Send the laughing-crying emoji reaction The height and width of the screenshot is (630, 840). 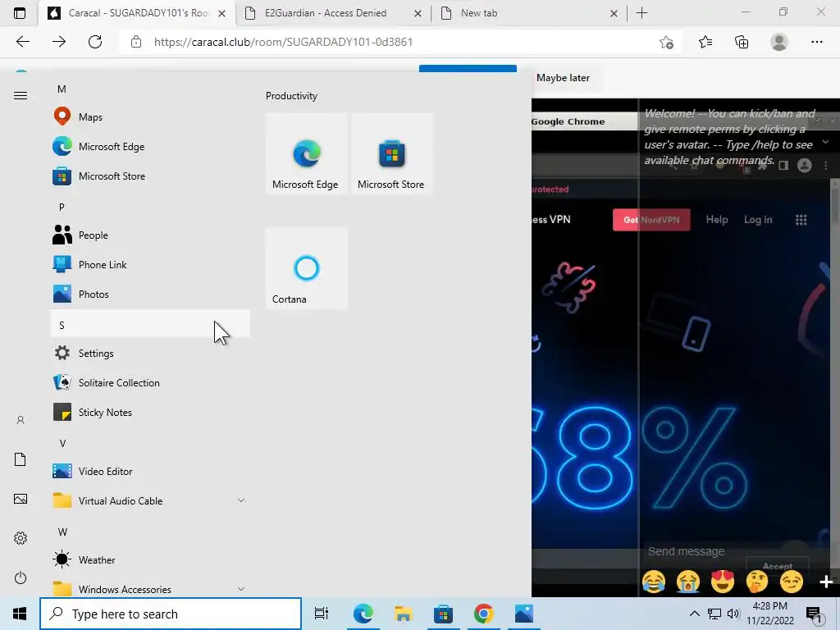654,582
